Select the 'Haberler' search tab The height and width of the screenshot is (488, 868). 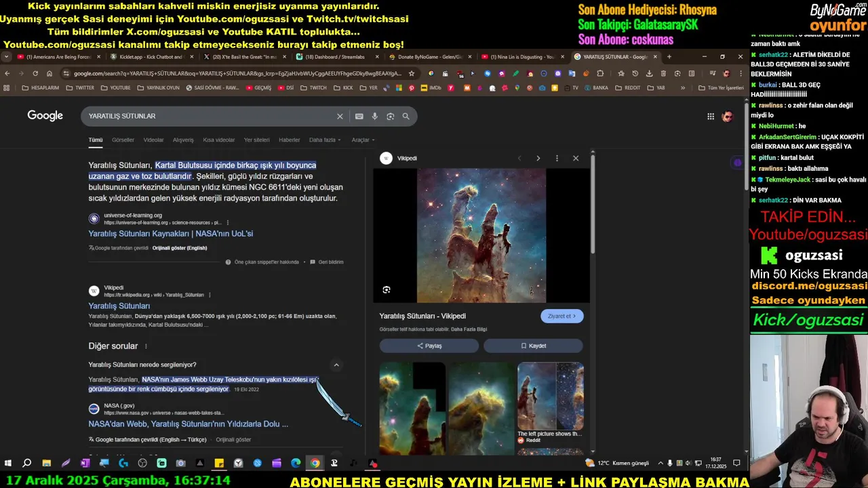click(x=289, y=140)
